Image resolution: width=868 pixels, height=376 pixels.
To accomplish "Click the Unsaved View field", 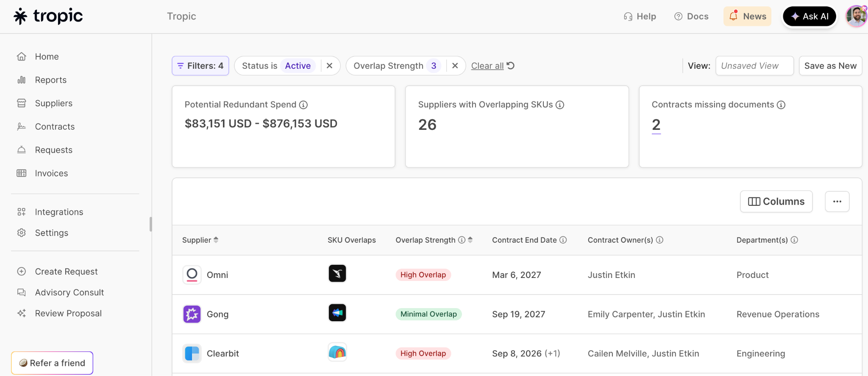I will click(754, 66).
